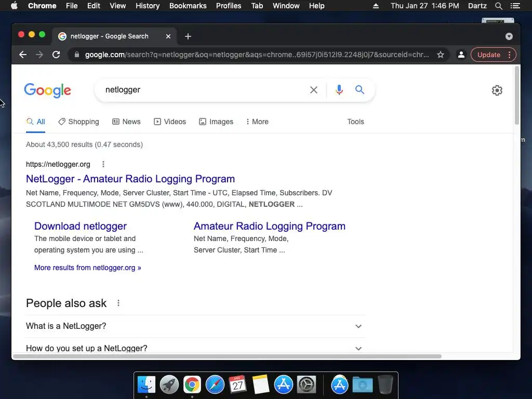
Task: Open Google quick settings gear
Action: point(497,90)
